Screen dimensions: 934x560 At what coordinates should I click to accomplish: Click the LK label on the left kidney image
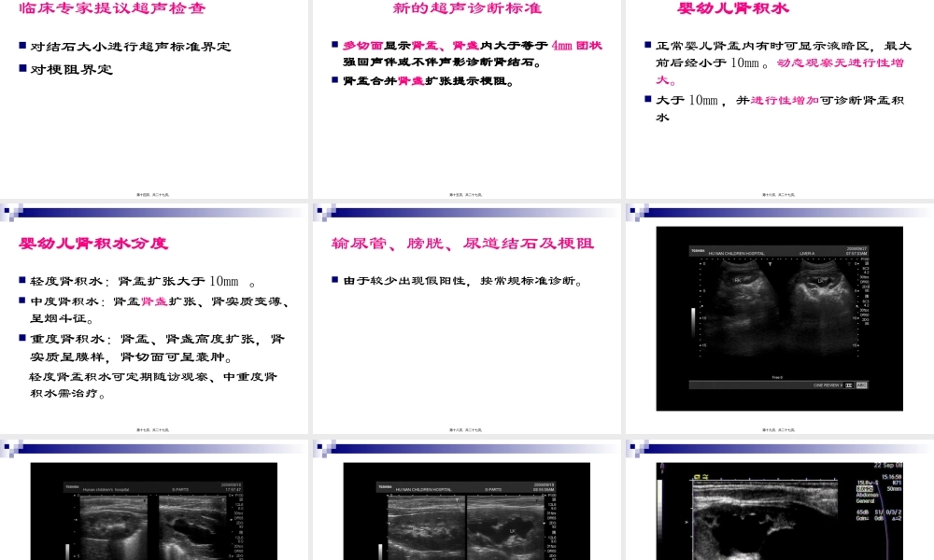(x=821, y=279)
